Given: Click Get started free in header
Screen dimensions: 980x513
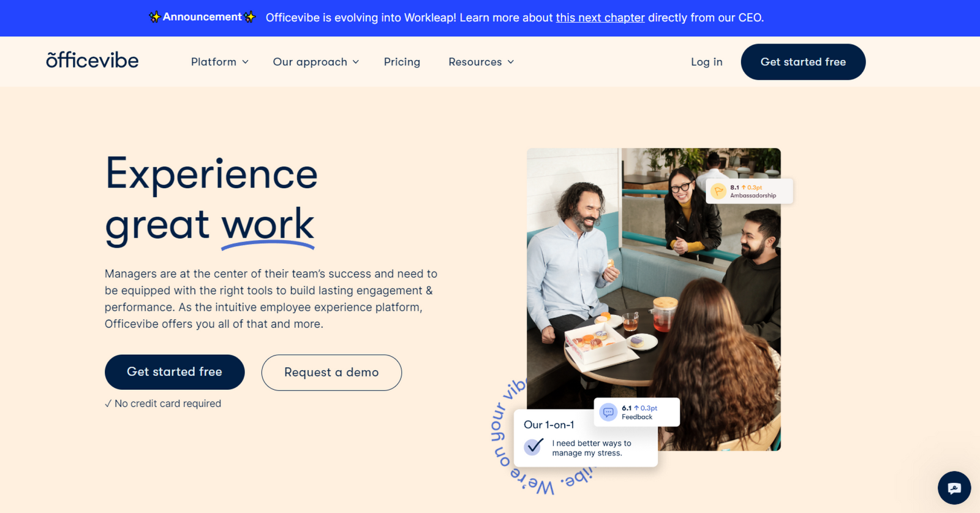Looking at the screenshot, I should coord(803,62).
